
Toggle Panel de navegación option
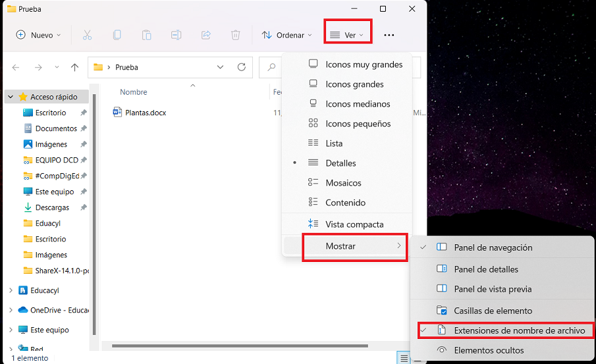(502, 247)
